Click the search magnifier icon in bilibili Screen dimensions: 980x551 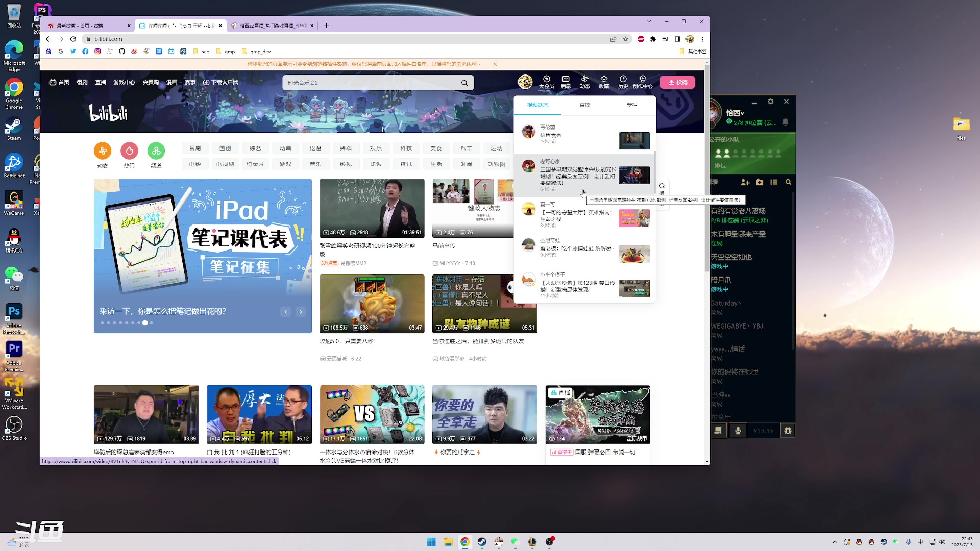pyautogui.click(x=464, y=83)
